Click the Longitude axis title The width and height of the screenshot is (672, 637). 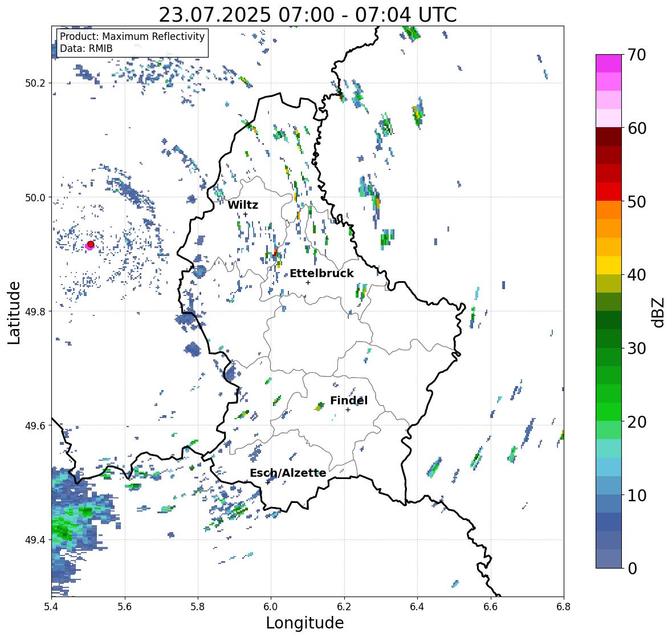(x=305, y=623)
